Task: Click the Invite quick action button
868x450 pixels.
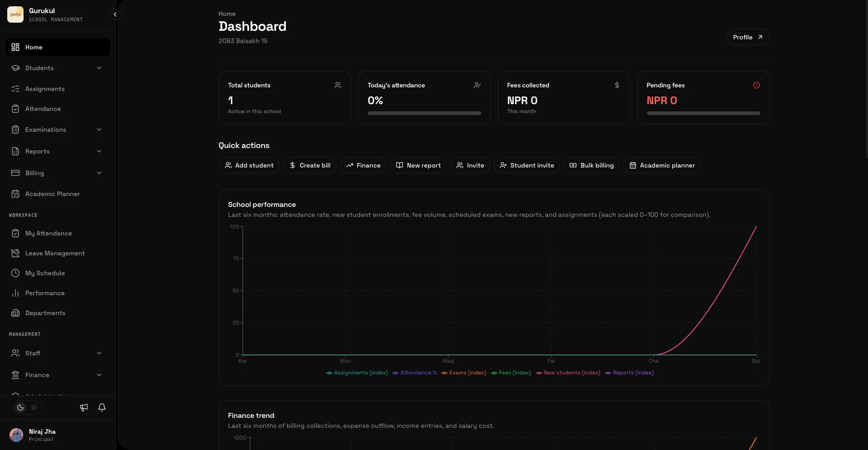Action: [x=470, y=165]
